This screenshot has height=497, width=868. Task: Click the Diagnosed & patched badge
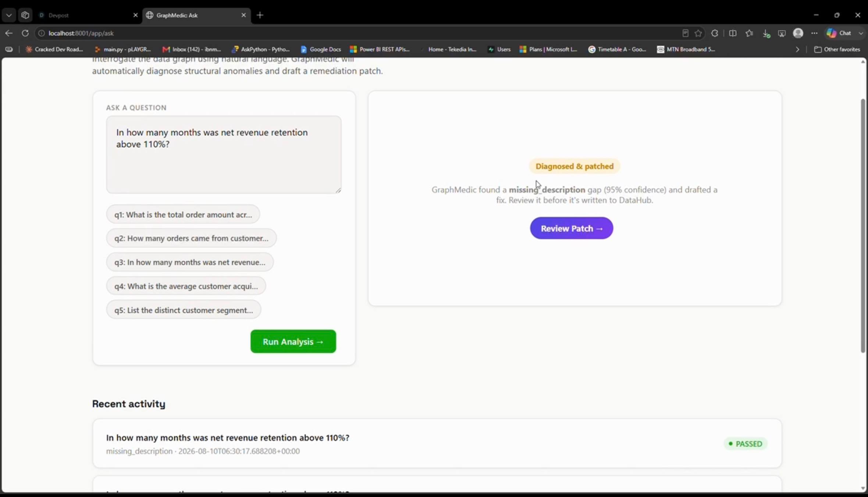pyautogui.click(x=574, y=166)
